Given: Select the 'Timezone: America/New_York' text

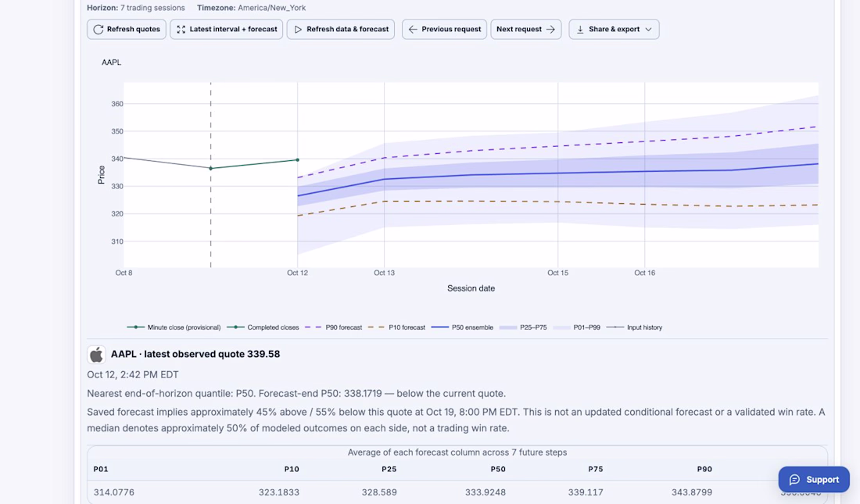Looking at the screenshot, I should click(251, 8).
